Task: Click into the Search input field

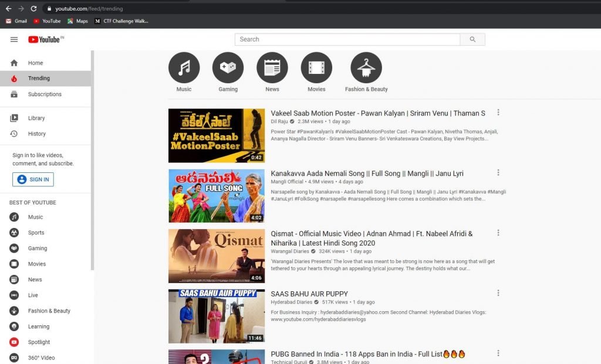Action: point(347,39)
